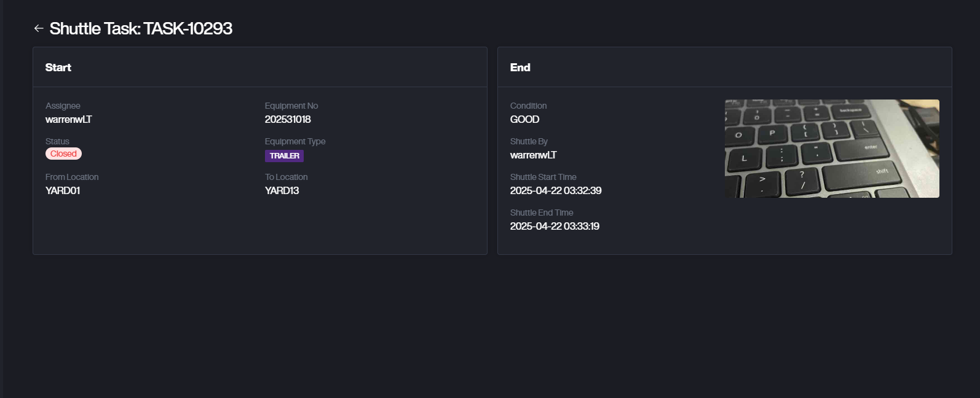Click equipment number 202531018

[288, 119]
